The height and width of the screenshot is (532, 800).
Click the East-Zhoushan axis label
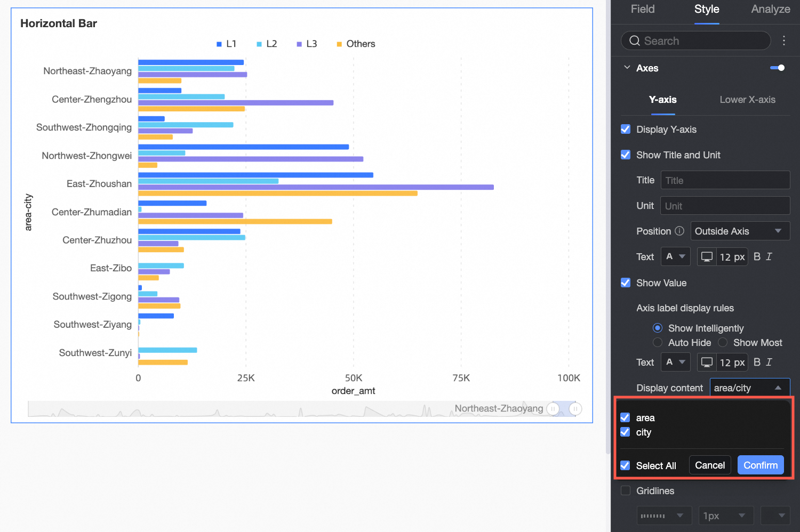point(99,184)
